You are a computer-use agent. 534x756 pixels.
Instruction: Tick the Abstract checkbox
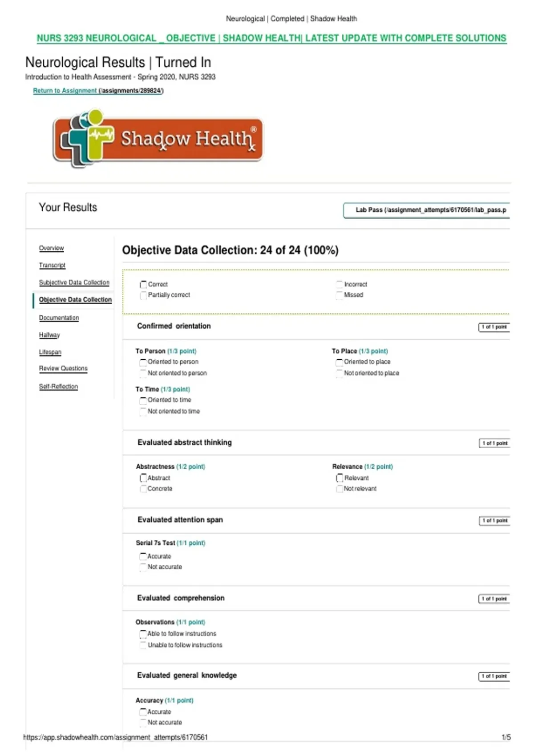tap(143, 478)
